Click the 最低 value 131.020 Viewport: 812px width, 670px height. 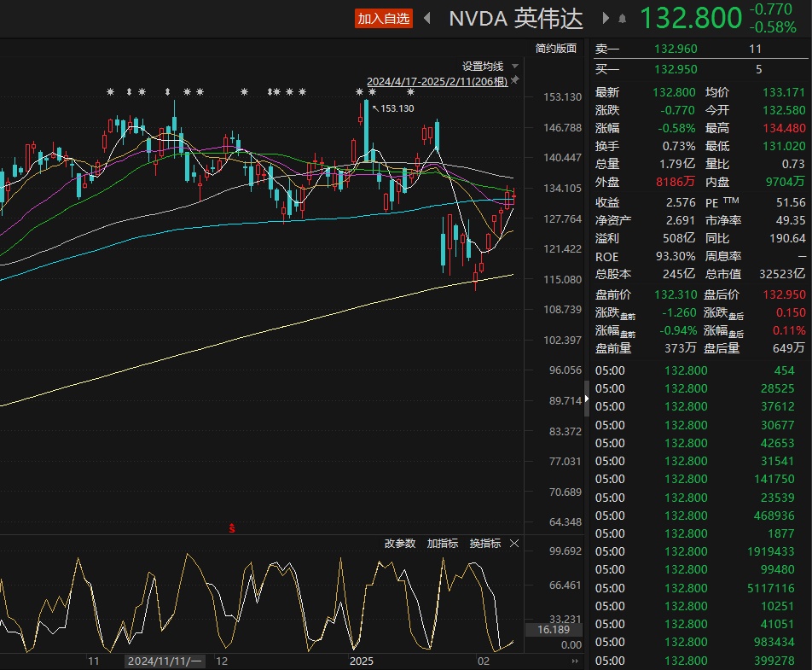click(x=784, y=146)
